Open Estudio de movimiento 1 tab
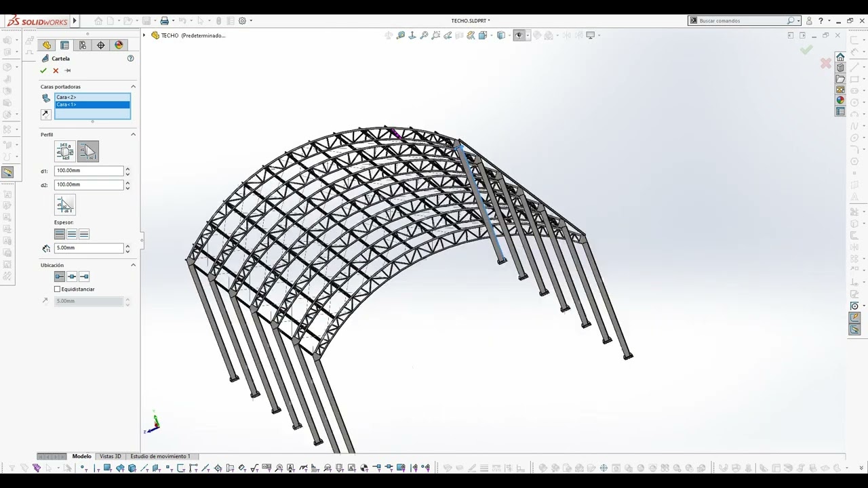868x488 pixels. [x=160, y=456]
